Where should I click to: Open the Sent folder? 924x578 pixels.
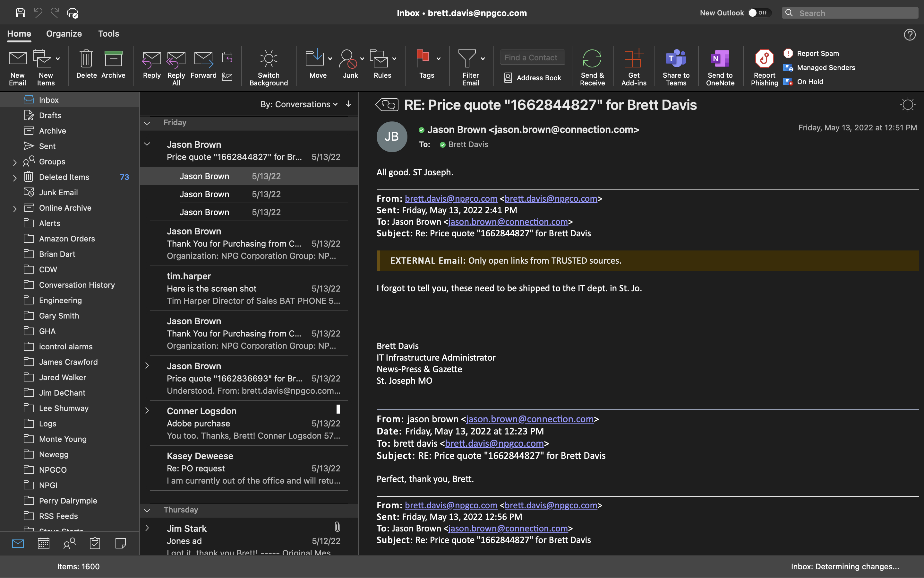[x=70, y=146]
